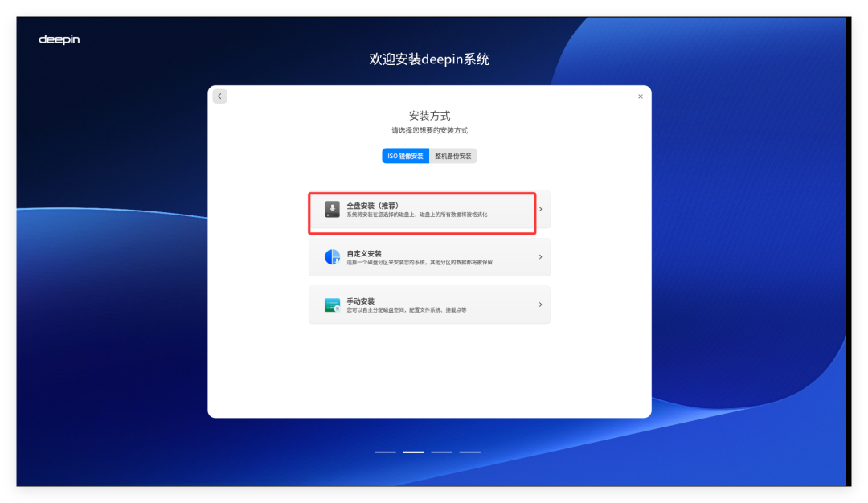Open chevron next to 自定义安装
Viewport: 868px width, 503px height.
tap(540, 257)
